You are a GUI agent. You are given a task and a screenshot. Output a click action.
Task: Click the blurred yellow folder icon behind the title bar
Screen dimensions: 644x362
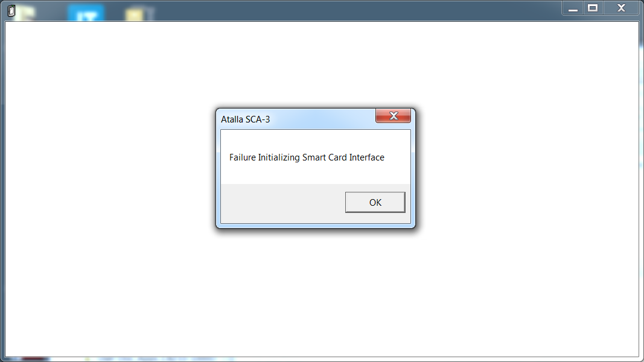(139, 14)
